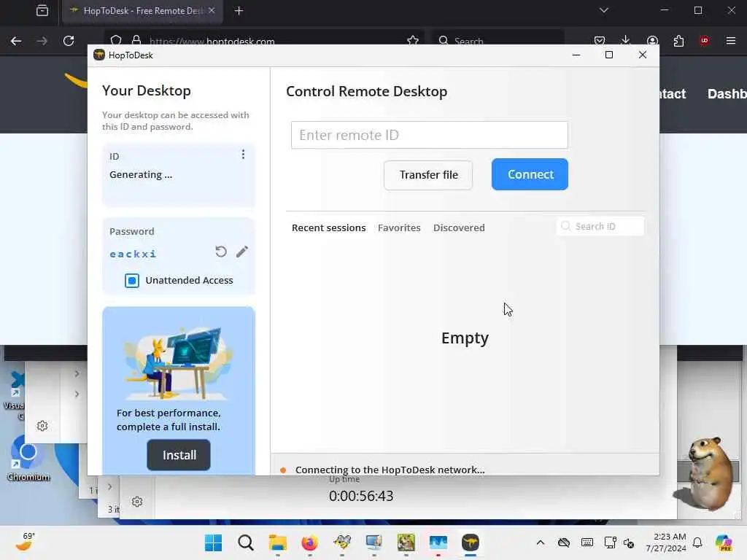Open the Firefox recent browsing view icon
Image resolution: width=747 pixels, height=560 pixels.
coord(42,10)
